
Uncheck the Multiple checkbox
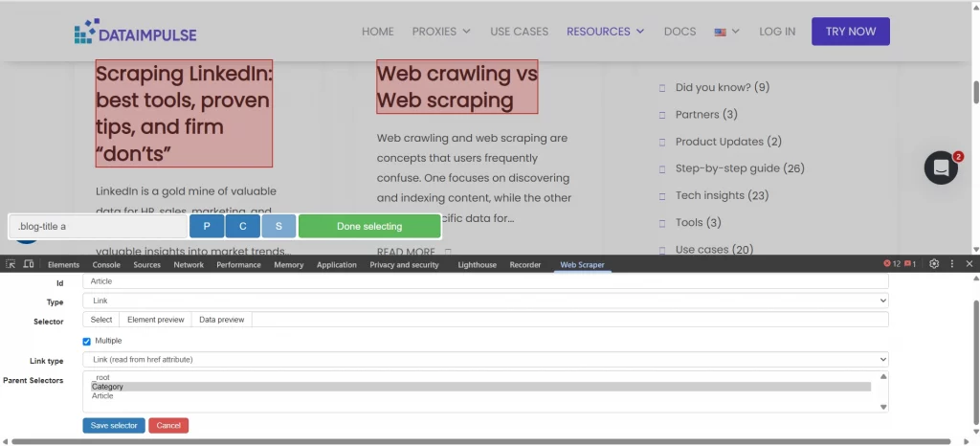pos(87,341)
